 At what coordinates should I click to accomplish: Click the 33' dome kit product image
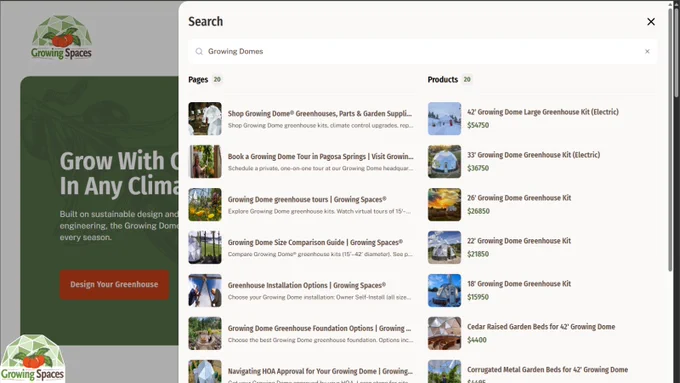[444, 161]
